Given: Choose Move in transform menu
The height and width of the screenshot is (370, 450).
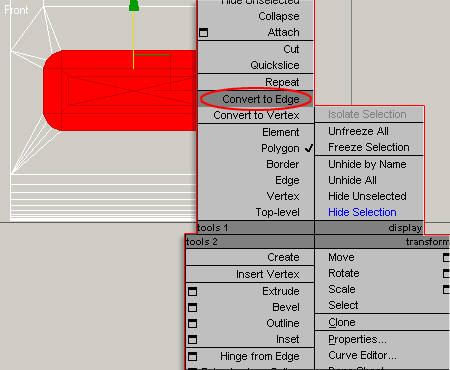Looking at the screenshot, I should click(341, 257).
